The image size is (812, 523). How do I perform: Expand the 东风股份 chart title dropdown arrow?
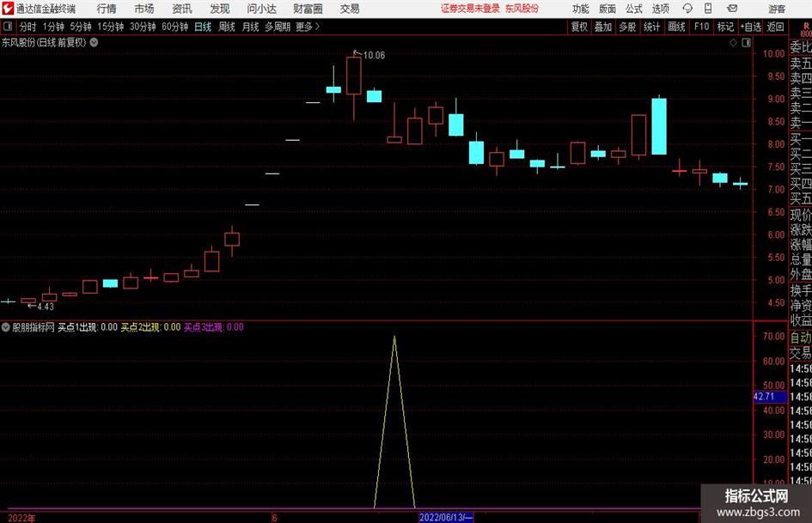click(94, 42)
